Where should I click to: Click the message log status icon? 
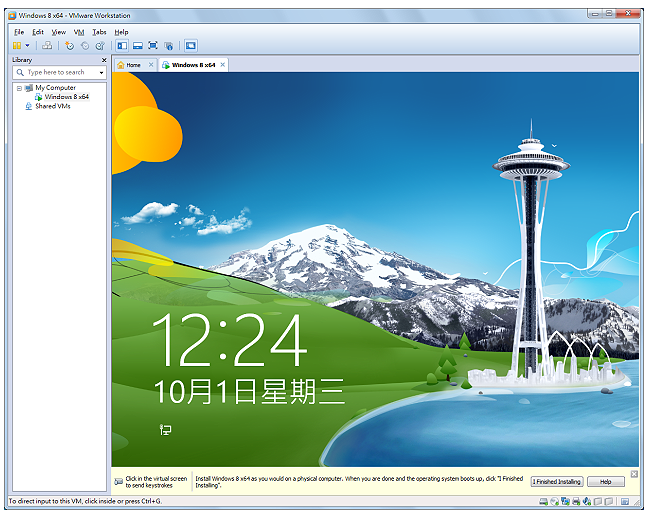tap(625, 502)
